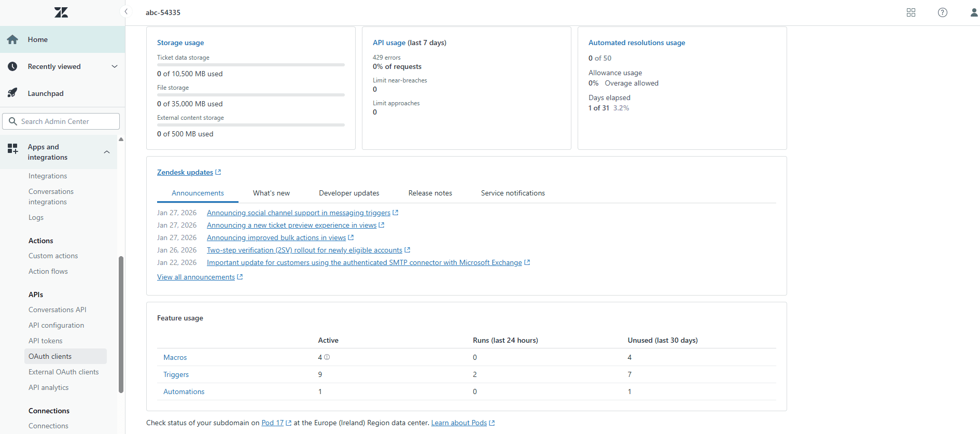
Task: Open the Automations feature link
Action: tap(184, 391)
